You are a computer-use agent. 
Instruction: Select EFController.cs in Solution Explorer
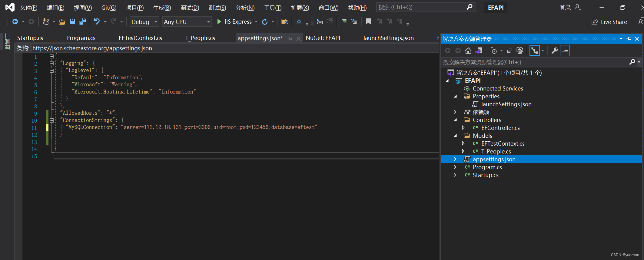point(500,128)
